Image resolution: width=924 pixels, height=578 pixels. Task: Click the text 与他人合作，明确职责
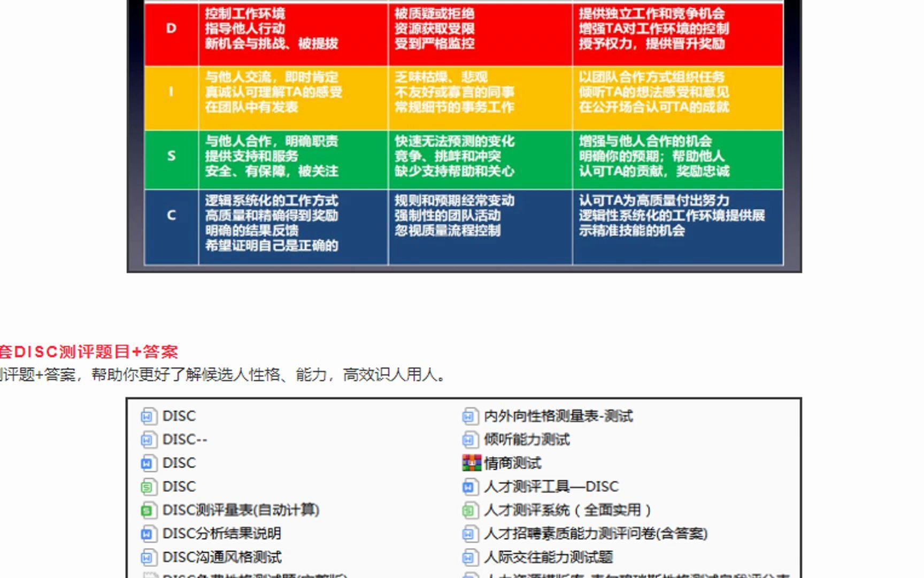click(x=271, y=141)
